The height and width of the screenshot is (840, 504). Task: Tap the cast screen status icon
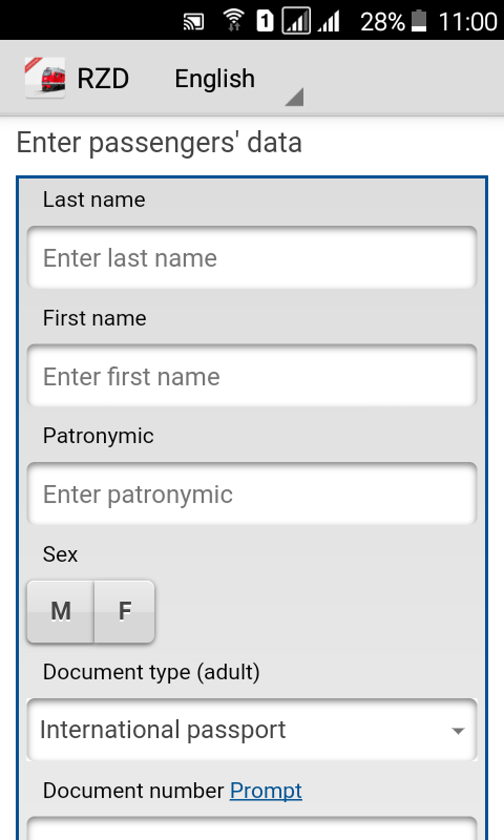(193, 22)
